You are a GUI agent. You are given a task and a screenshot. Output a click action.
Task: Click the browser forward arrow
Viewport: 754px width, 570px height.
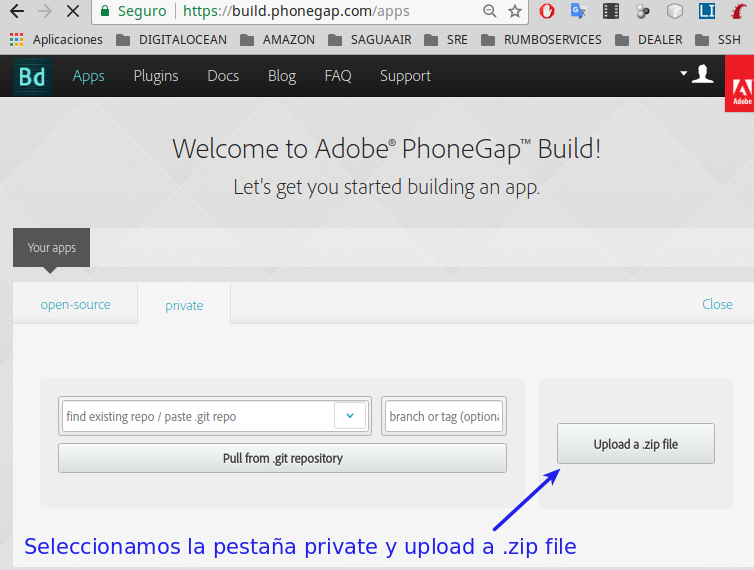(x=45, y=11)
